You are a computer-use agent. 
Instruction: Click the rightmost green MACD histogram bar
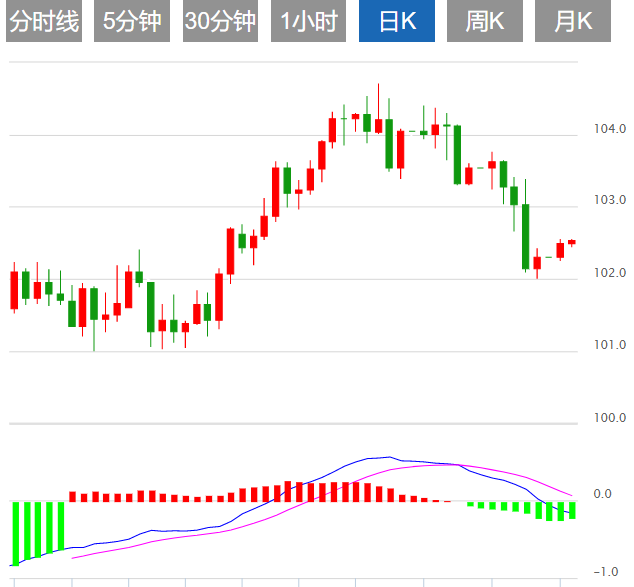[572, 510]
